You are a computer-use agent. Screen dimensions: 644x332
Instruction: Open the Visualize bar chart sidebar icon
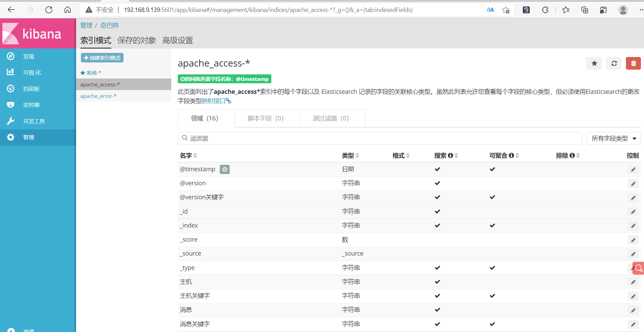[x=11, y=72]
